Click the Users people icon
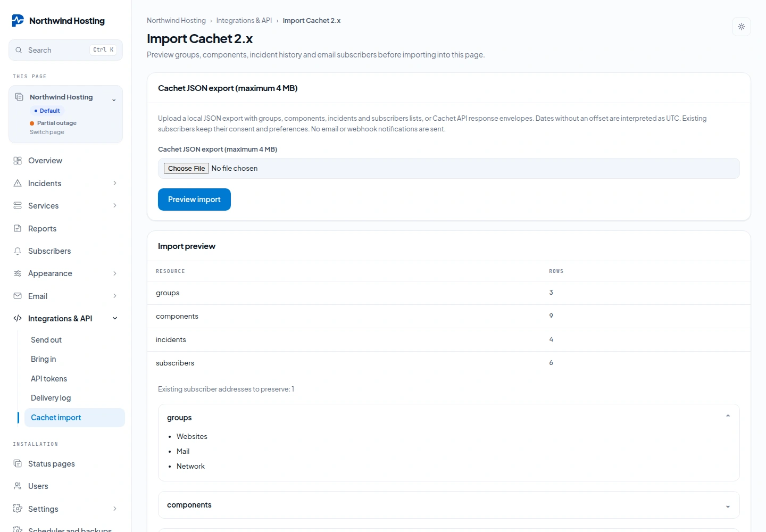Screen dimensions: 766x532 click(18, 486)
